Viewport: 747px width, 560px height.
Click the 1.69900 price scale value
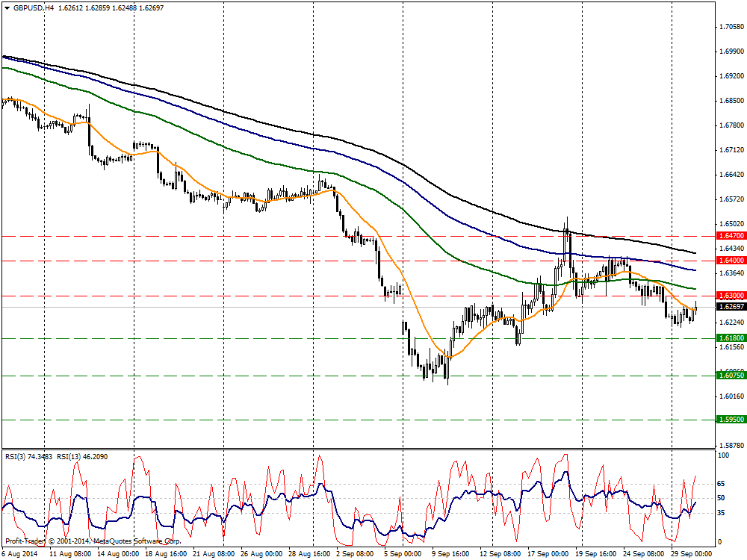pyautogui.click(x=731, y=52)
